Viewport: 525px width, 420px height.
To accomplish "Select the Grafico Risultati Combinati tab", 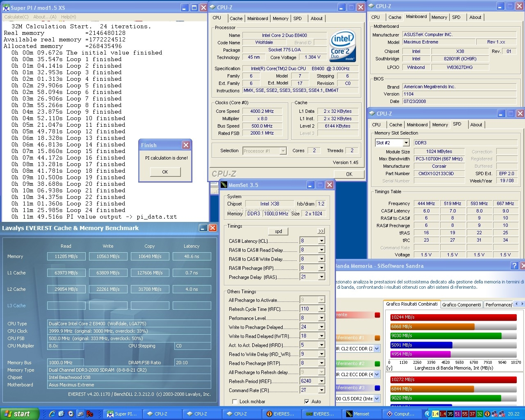I will point(411,304).
